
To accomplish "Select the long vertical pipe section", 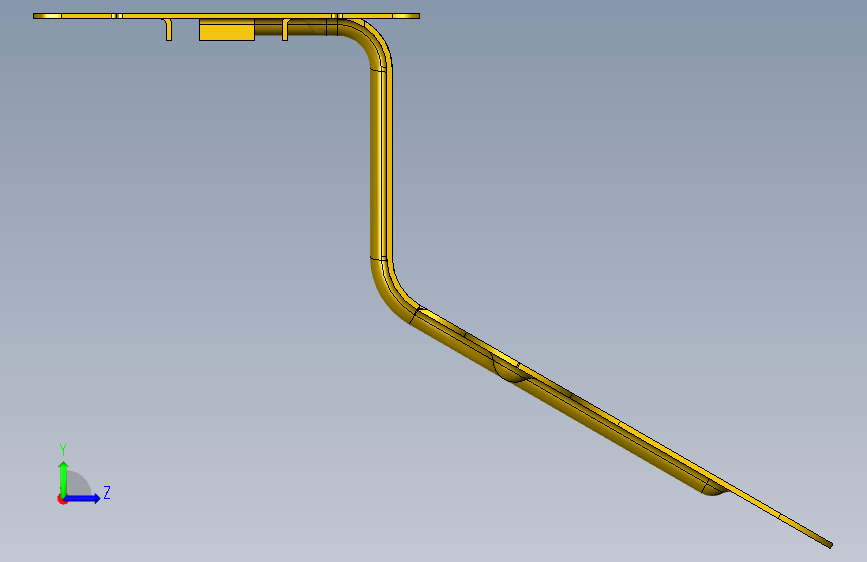I will tap(381, 164).
